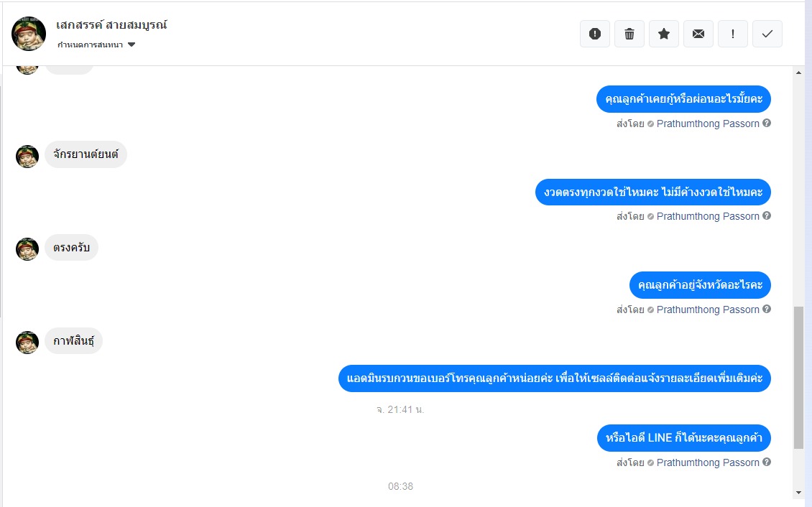
Task: Click the customer's profile picture in header
Action: point(29,34)
